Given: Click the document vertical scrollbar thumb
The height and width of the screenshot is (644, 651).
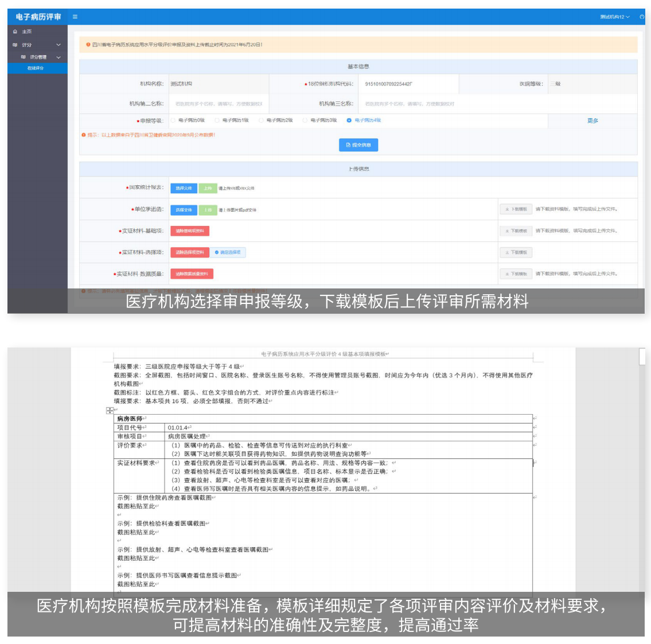Looking at the screenshot, I should coord(642,357).
